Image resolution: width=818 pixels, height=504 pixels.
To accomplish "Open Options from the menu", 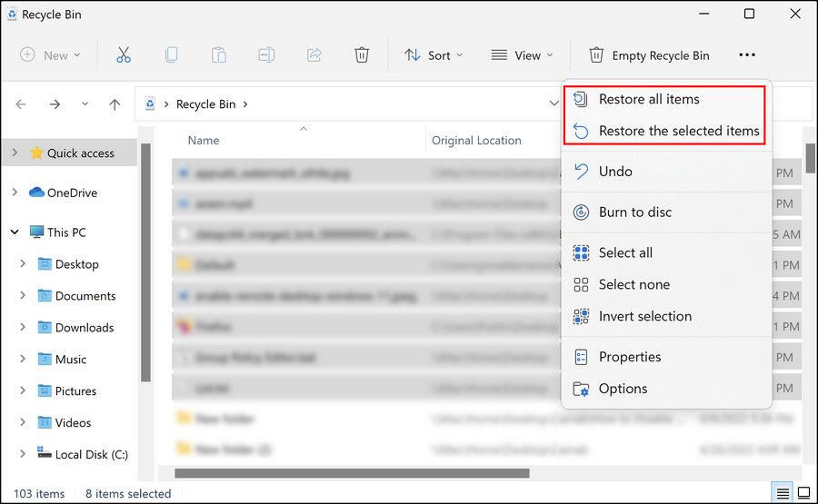I will [667, 389].
